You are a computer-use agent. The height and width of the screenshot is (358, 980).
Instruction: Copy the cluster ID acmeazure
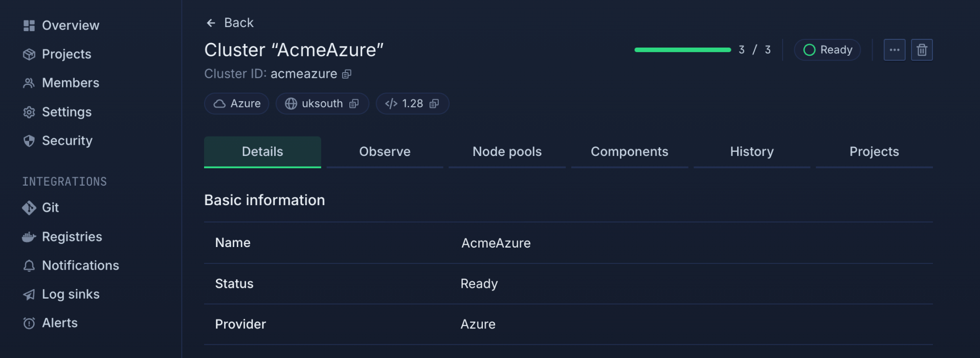(347, 74)
